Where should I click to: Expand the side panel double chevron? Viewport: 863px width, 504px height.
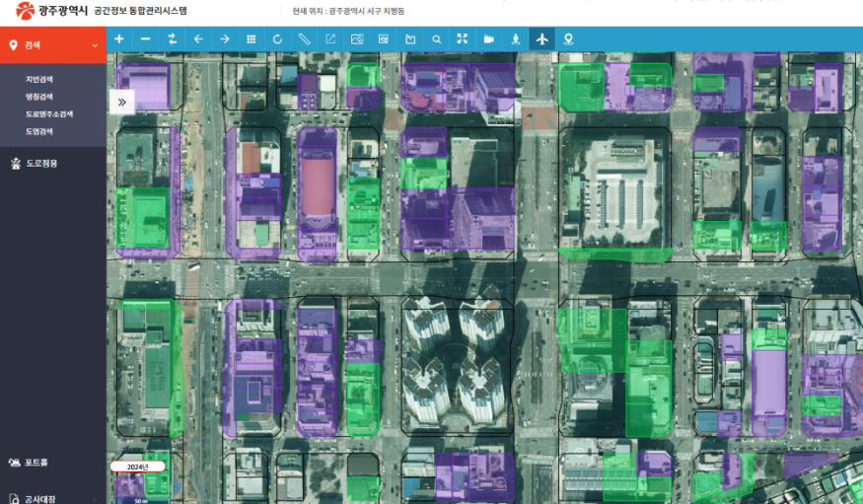point(121,101)
